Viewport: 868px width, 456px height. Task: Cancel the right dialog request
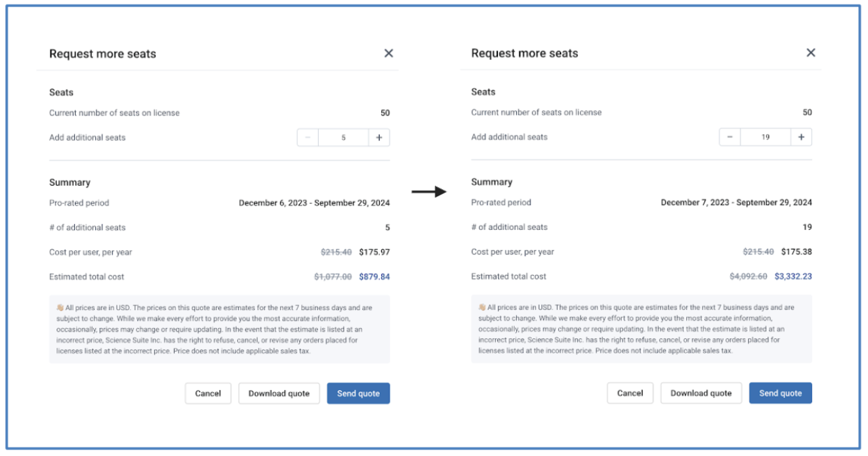point(630,393)
